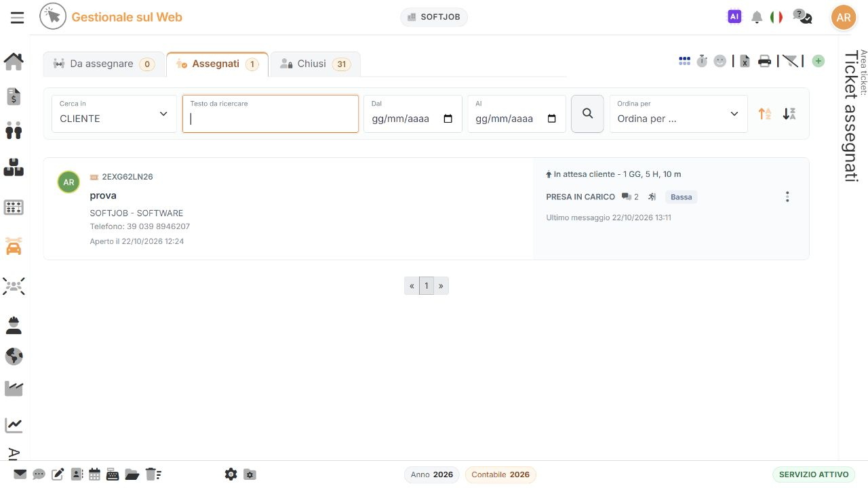This screenshot has height=488, width=868.
Task: Click the stopwatch timer toolbar icon
Action: coord(702,61)
